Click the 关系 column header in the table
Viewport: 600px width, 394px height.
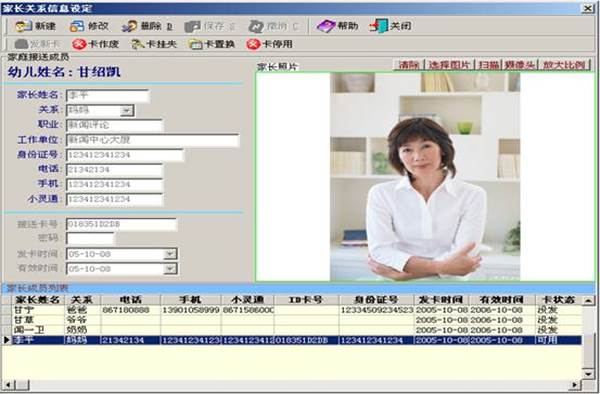pos(82,300)
